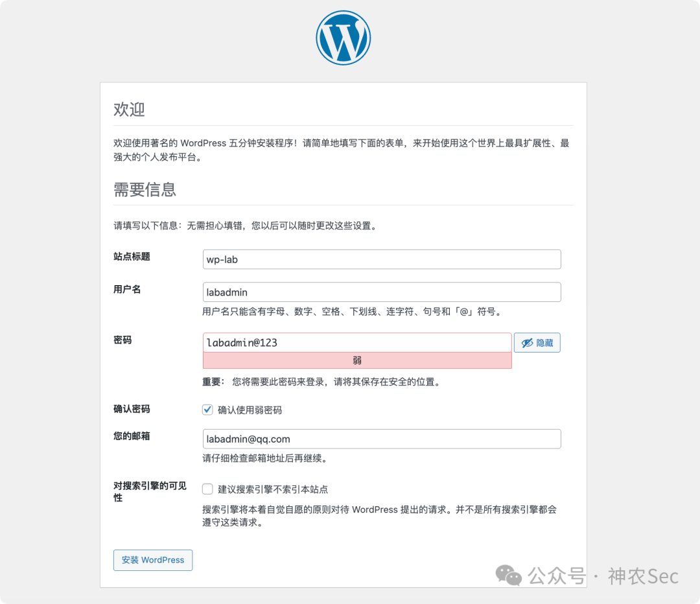This screenshot has height=604, width=700.
Task: Click the email field with labadmin@qq.com
Action: click(382, 439)
